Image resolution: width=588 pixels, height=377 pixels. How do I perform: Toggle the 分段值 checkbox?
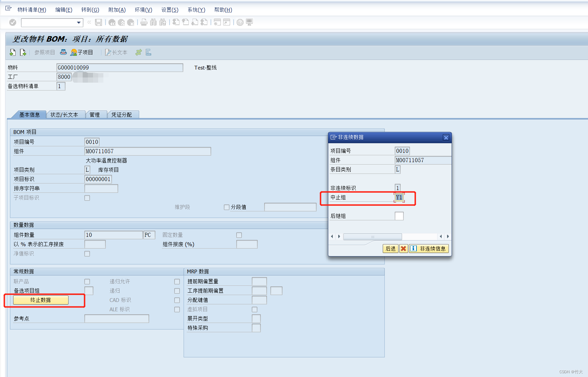tap(227, 207)
